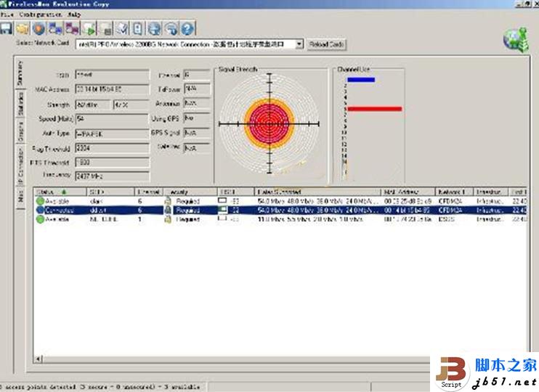Click the blue question mark Help icon
Image resolution: width=539 pixels, height=392 pixels.
pyautogui.click(x=187, y=28)
